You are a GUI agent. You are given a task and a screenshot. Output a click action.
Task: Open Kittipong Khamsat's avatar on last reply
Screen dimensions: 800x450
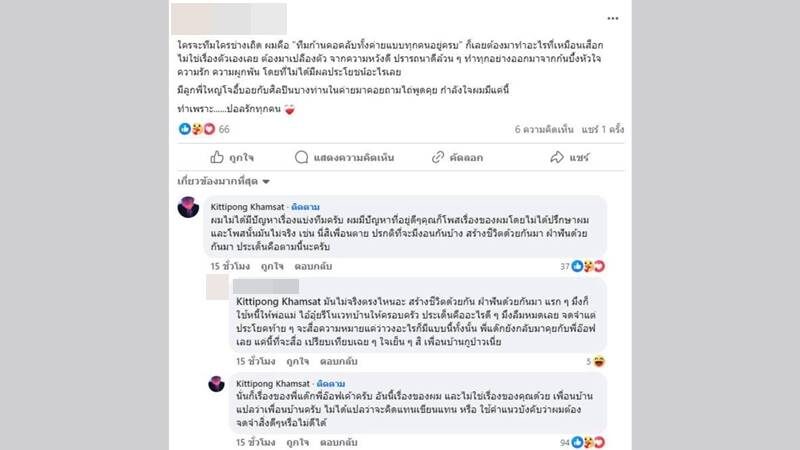[x=216, y=384]
